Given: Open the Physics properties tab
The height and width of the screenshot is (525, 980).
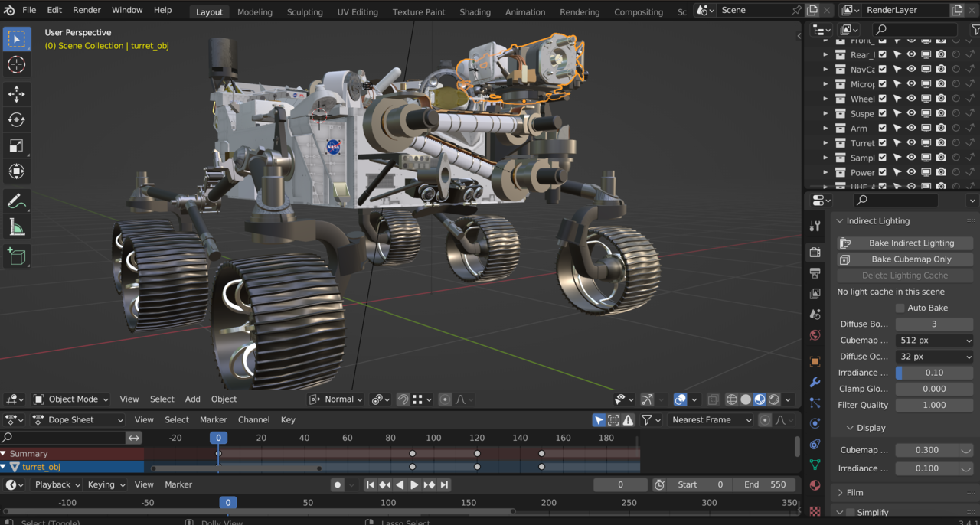Looking at the screenshot, I should click(815, 423).
